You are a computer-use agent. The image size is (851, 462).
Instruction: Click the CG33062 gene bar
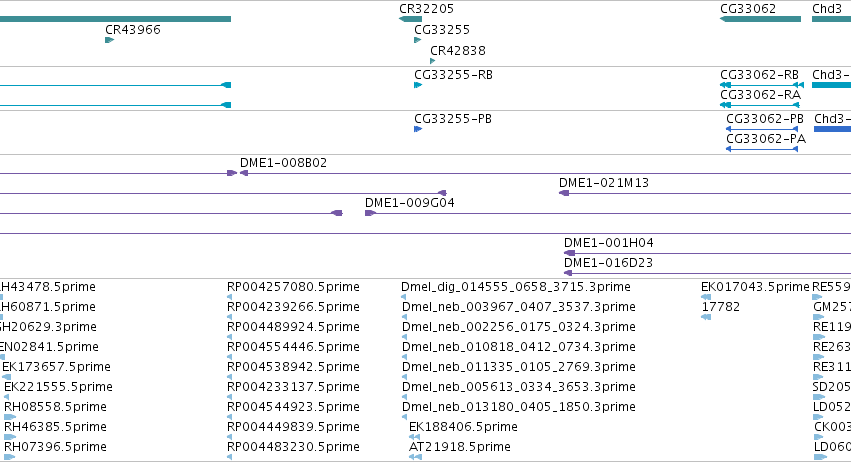pos(760,19)
